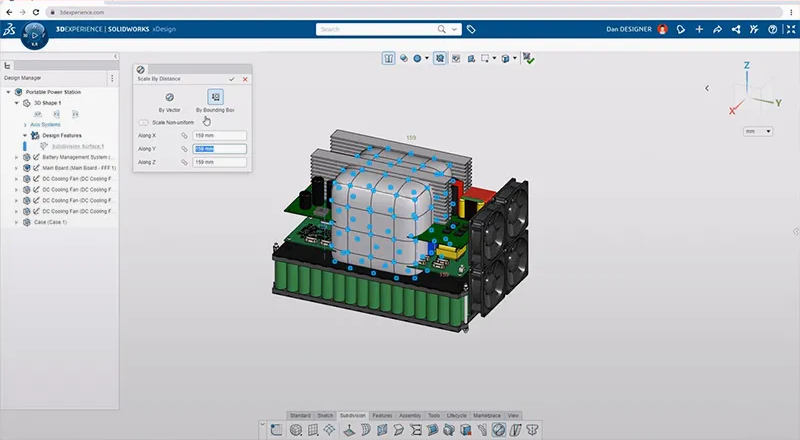Click the search input box
Screen dimensions: 800x440
376,29
